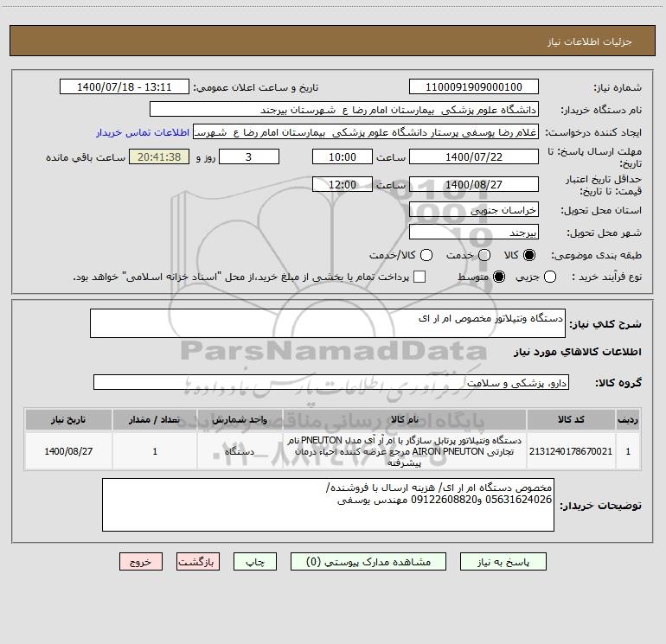666x644 pixels.
Task: Click the need date cell 1400/08/27
Action: pyautogui.click(x=68, y=451)
